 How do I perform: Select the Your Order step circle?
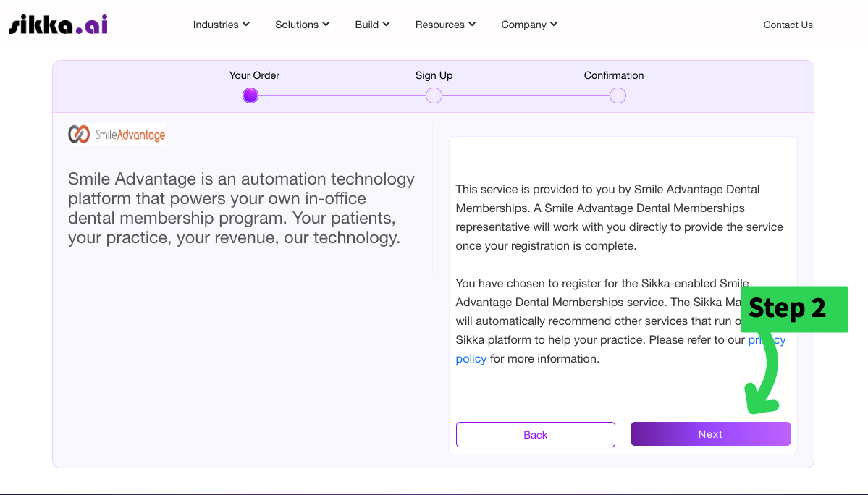[x=250, y=96]
